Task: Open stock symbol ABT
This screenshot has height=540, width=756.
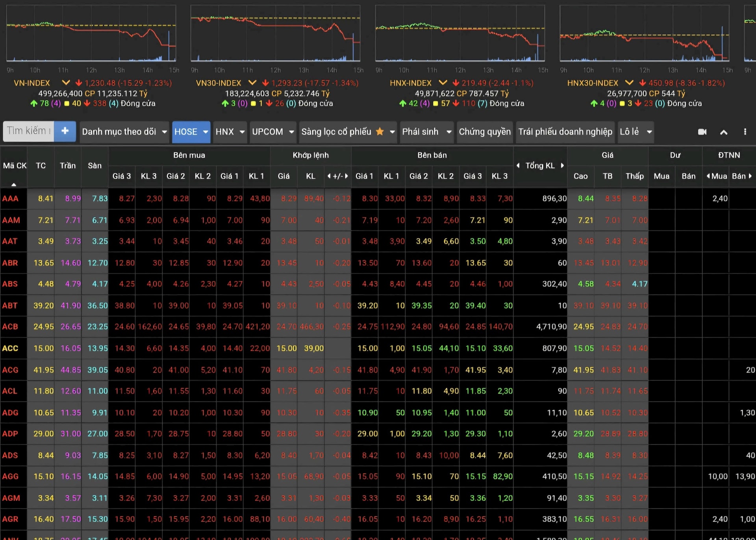Action: click(10, 305)
